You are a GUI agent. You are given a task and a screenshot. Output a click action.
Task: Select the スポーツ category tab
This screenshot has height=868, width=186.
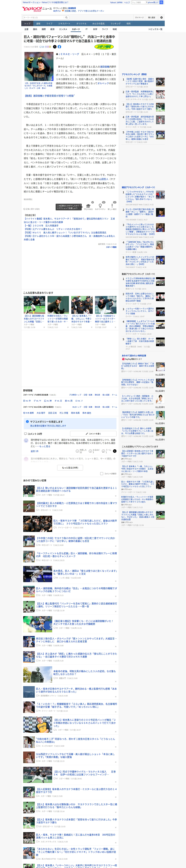[76, 29]
